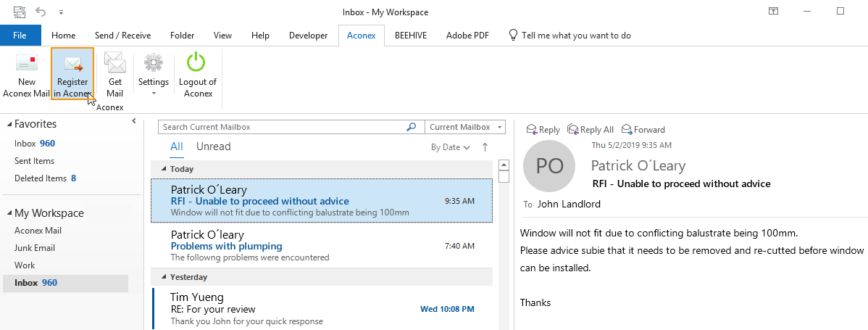Click the New Aconex Mail icon
This screenshot has width=868, height=330.
(27, 63)
